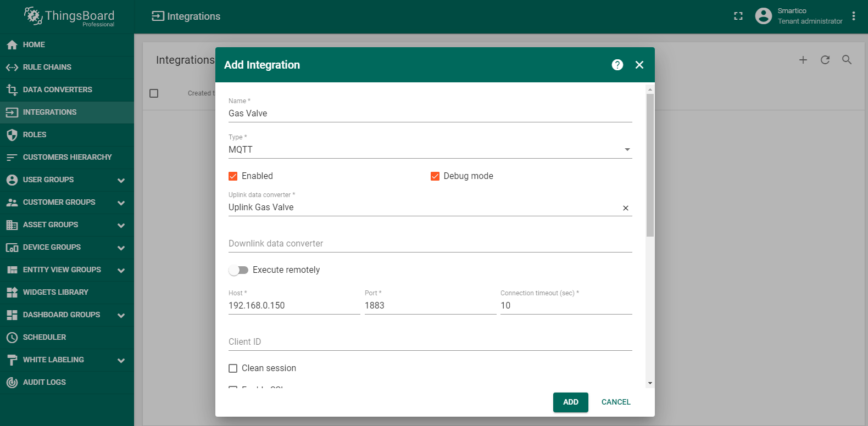Click the refresh integrations icon

pyautogui.click(x=825, y=60)
